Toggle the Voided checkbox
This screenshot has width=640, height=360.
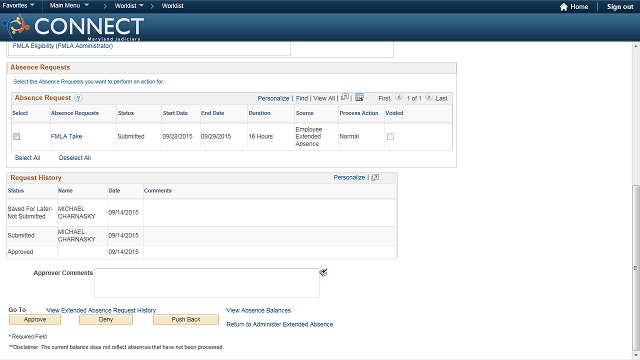(390, 137)
